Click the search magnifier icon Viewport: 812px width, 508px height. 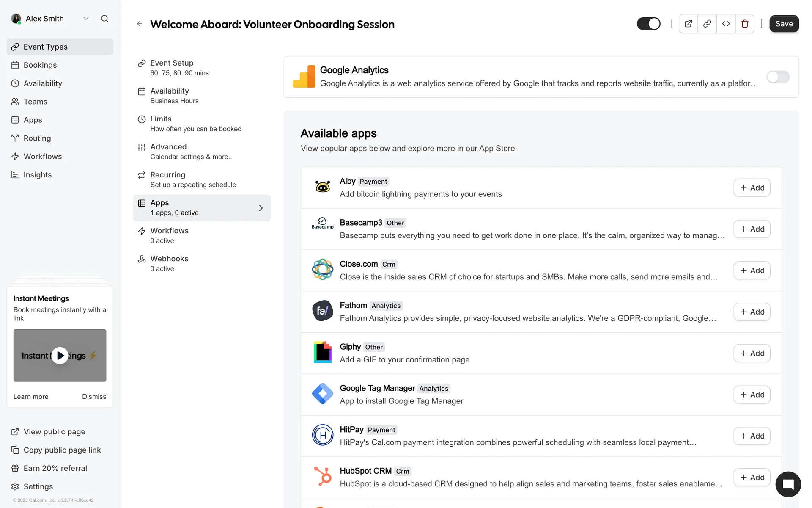[x=104, y=19]
